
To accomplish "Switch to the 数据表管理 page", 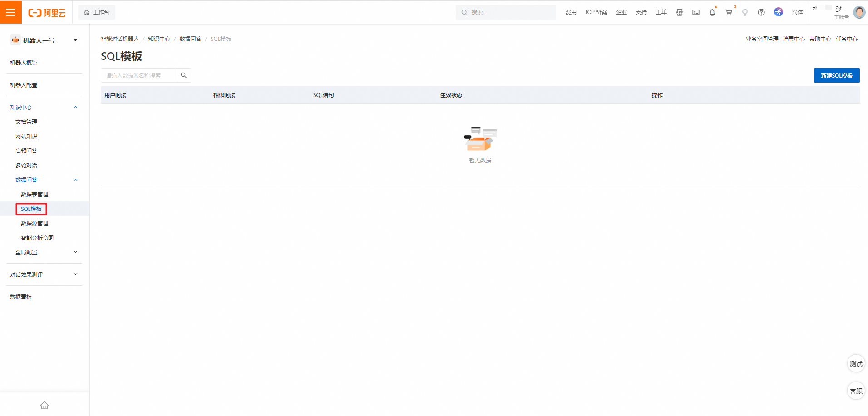I will point(35,194).
